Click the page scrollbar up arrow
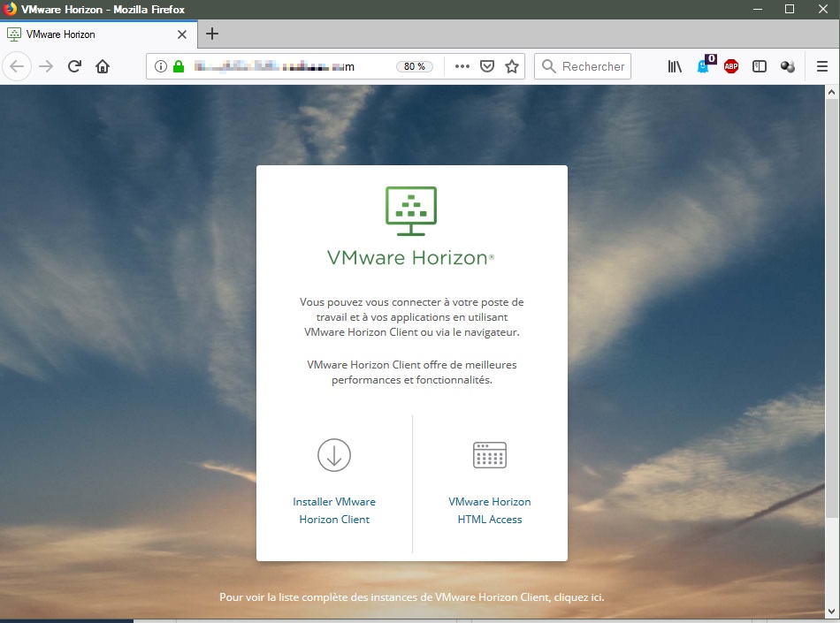 [x=831, y=92]
